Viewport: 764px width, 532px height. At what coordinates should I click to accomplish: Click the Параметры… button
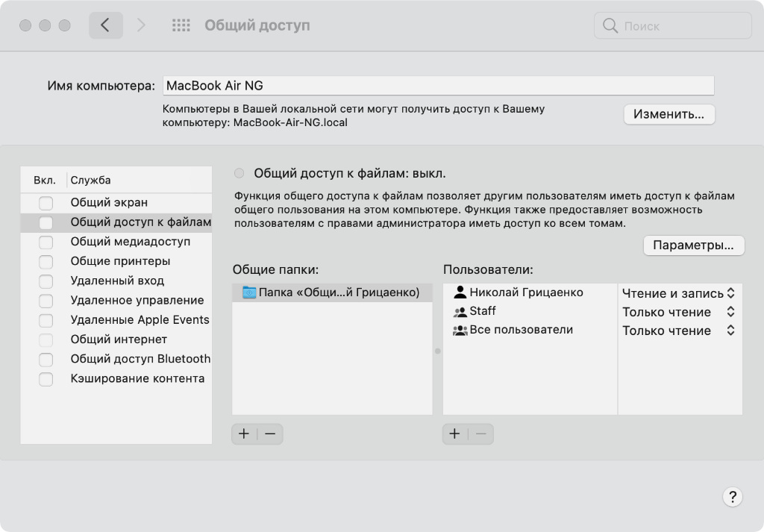[x=693, y=245]
